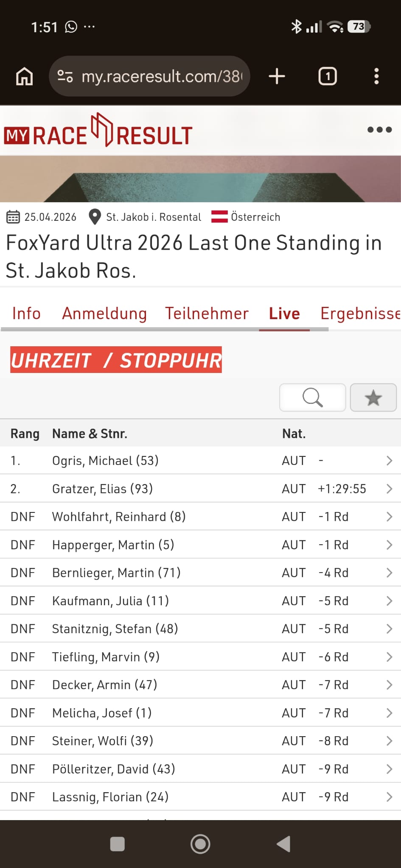Open browser three-dot overflow menu

click(376, 77)
